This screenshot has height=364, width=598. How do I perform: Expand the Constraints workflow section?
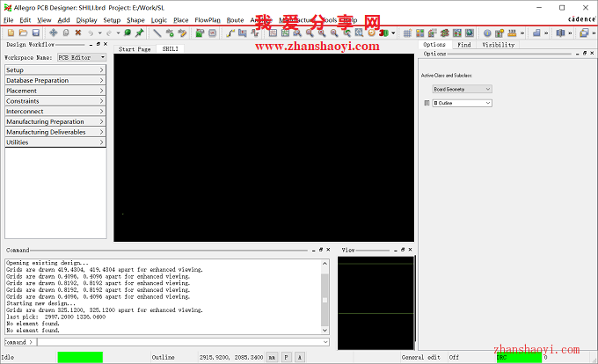click(x=55, y=101)
